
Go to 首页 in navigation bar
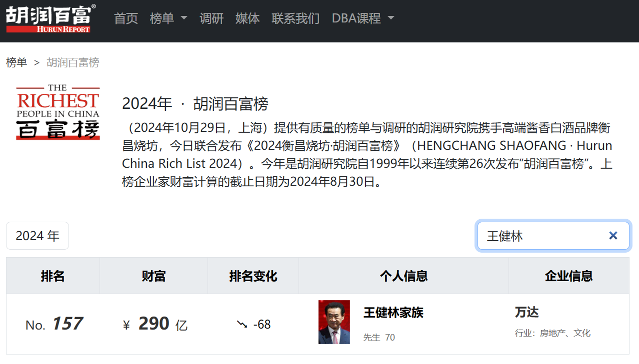coord(126,18)
